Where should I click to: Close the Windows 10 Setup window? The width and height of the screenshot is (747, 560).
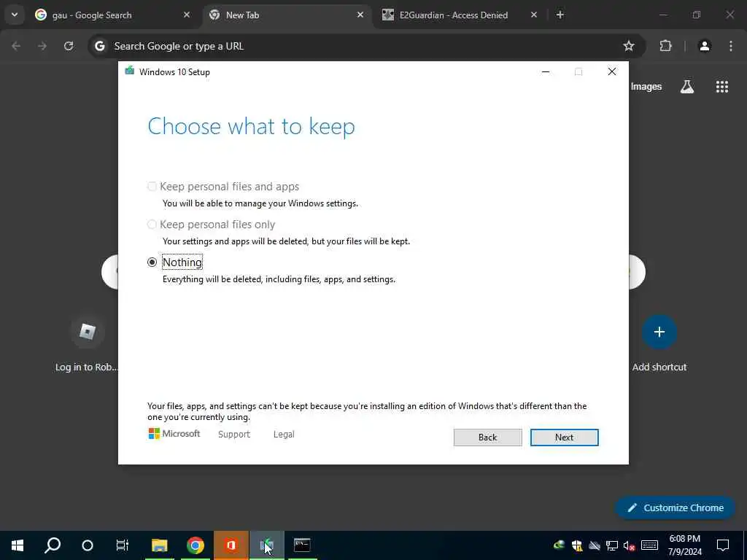[x=612, y=72]
